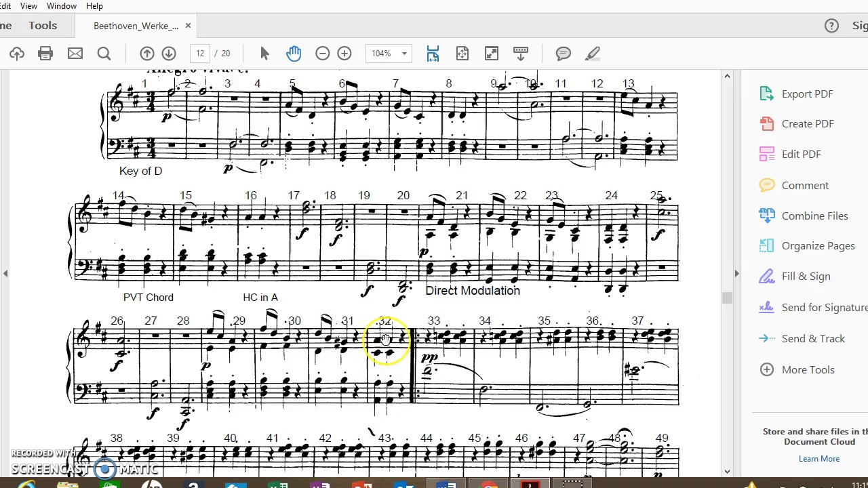This screenshot has height=488, width=868.
Task: Open the find text magnifier
Action: click(x=104, y=54)
